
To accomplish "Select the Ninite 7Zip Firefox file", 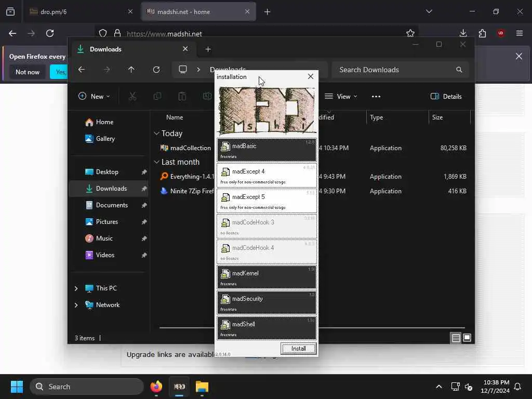I will [x=187, y=191].
